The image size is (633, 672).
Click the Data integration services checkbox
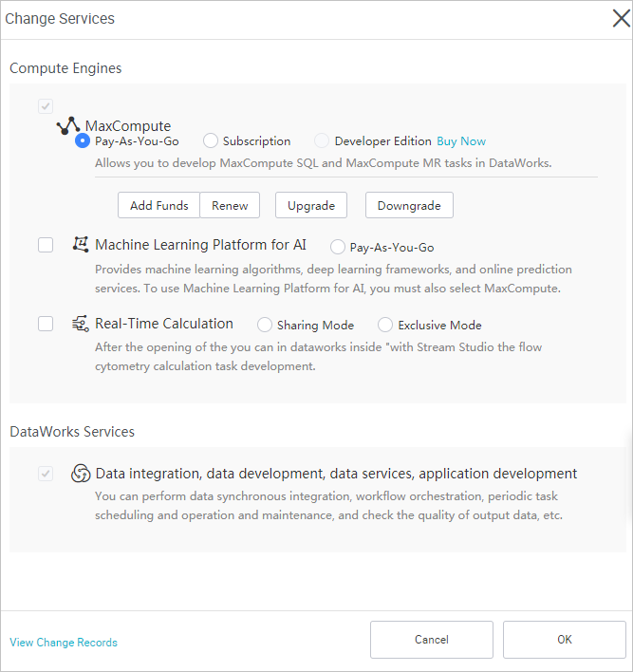(x=46, y=474)
